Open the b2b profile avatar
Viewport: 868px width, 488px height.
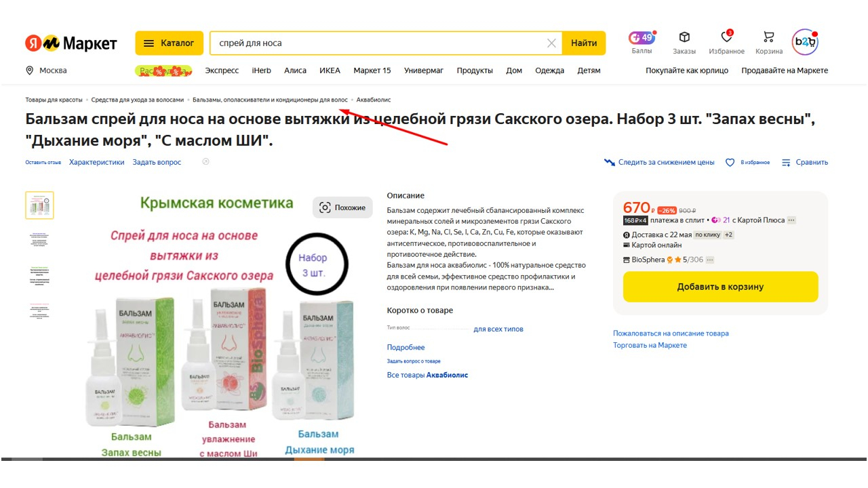pos(805,42)
